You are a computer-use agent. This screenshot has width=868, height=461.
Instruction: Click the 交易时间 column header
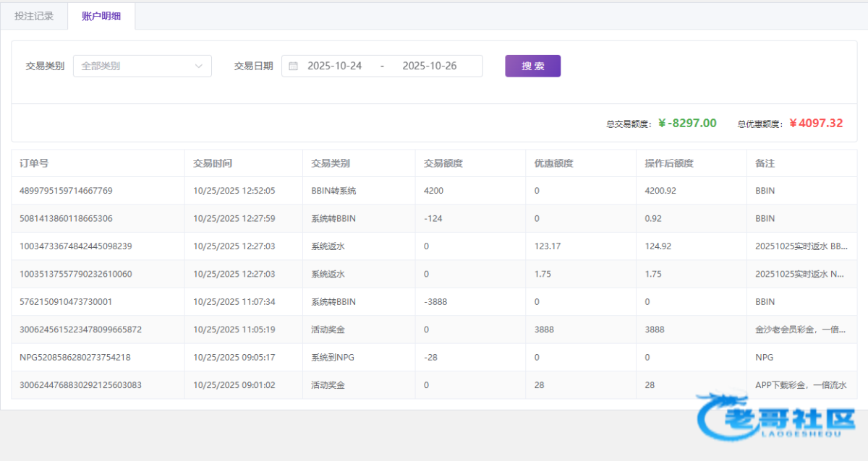213,163
